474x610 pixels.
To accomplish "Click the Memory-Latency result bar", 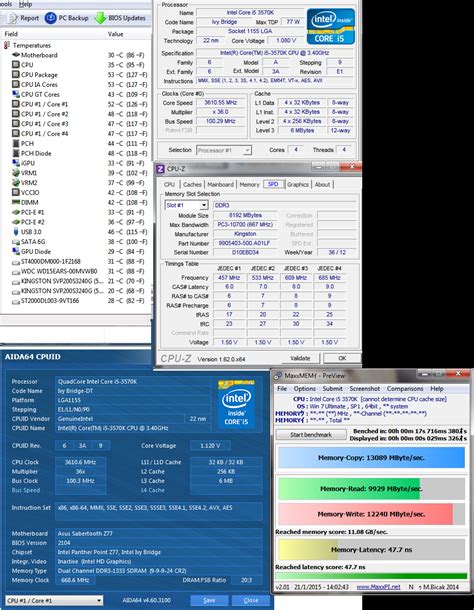I will click(371, 549).
